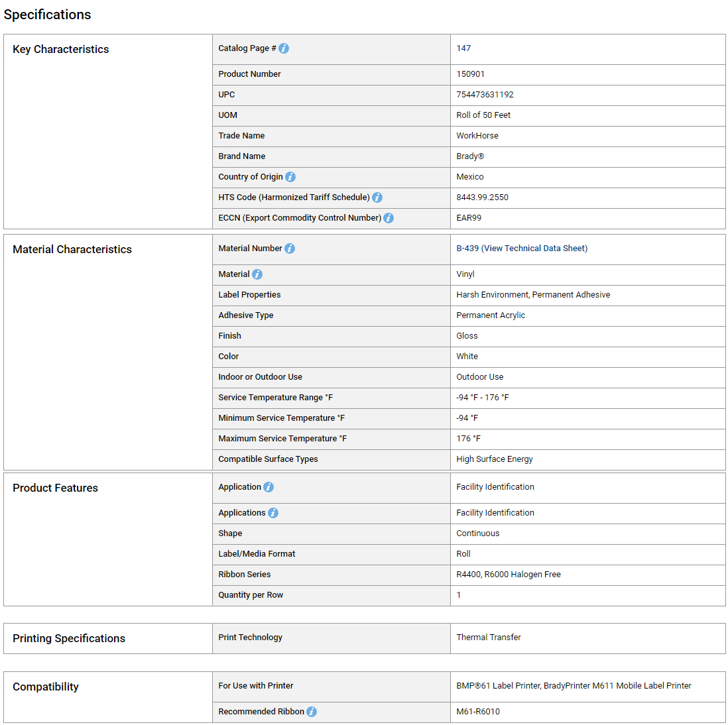
Task: Click the Brady® brand name value
Action: pyautogui.click(x=470, y=156)
